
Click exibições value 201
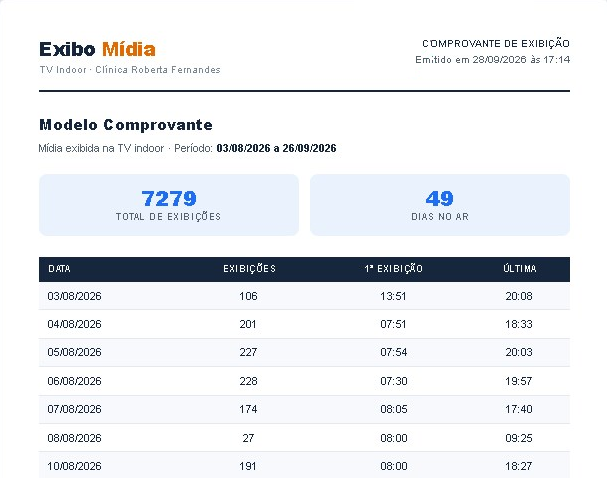pyautogui.click(x=248, y=324)
